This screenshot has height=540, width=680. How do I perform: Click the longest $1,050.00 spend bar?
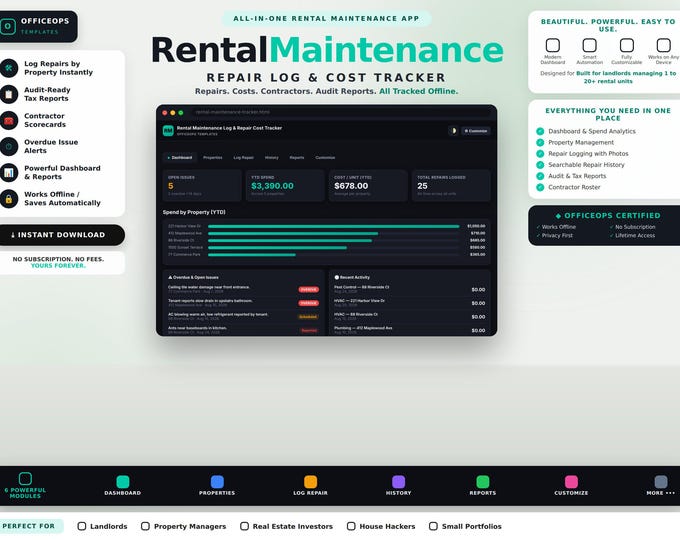[x=333, y=226]
